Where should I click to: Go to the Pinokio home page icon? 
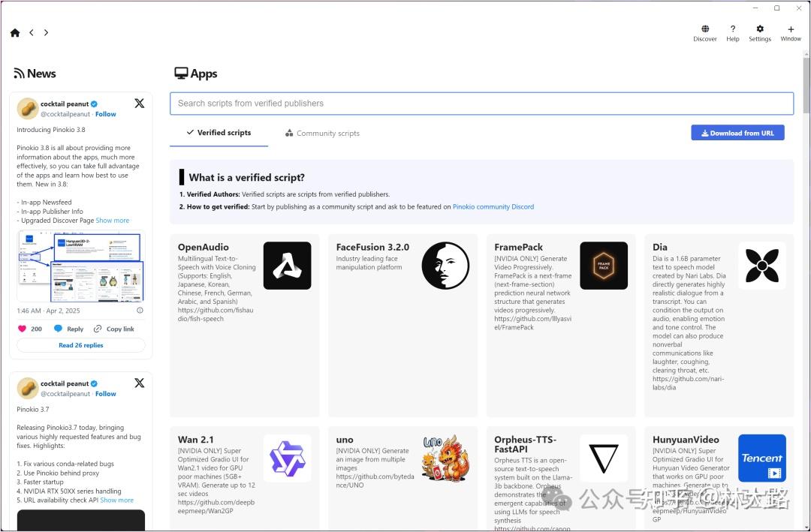point(15,32)
